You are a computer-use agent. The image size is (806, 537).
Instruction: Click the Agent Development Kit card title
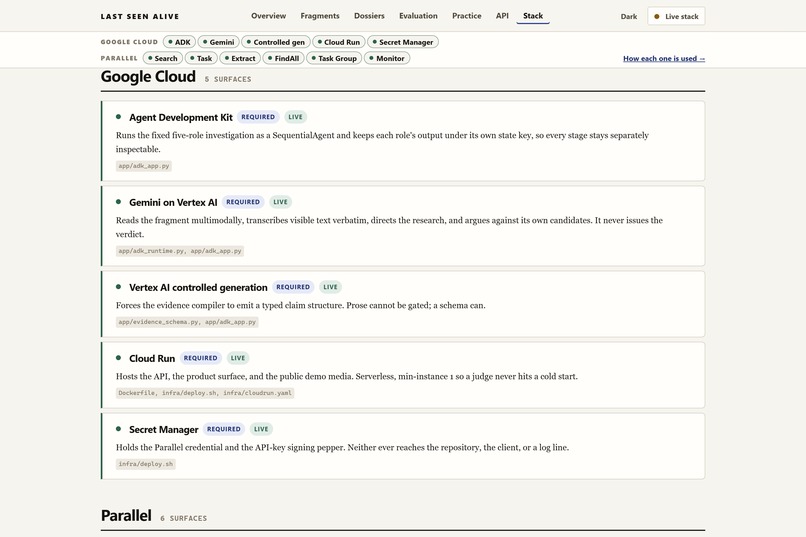[181, 117]
